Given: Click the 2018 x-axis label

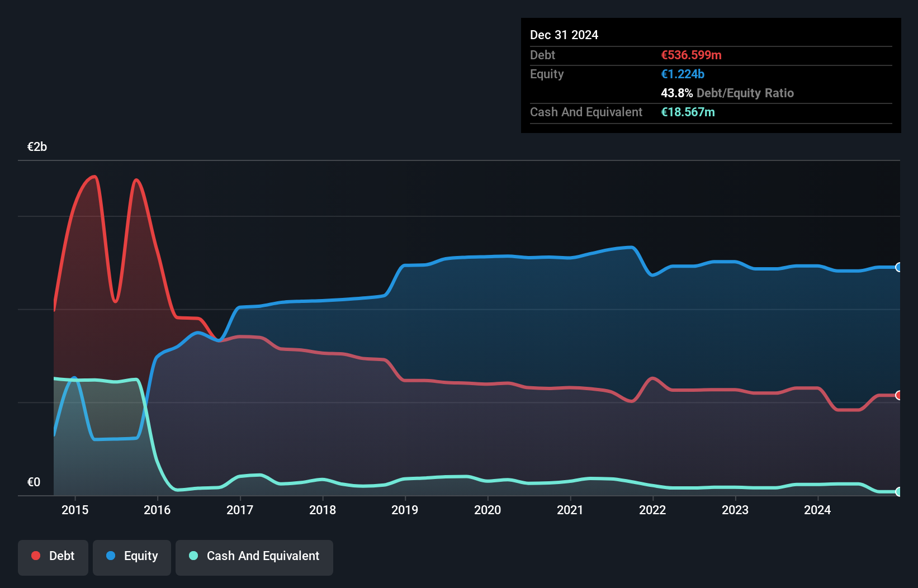Looking at the screenshot, I should click(323, 510).
